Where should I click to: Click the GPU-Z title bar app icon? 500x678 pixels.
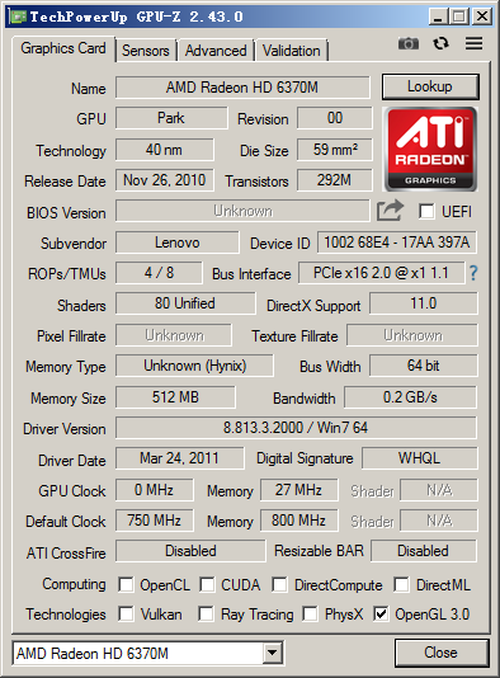coord(18,17)
